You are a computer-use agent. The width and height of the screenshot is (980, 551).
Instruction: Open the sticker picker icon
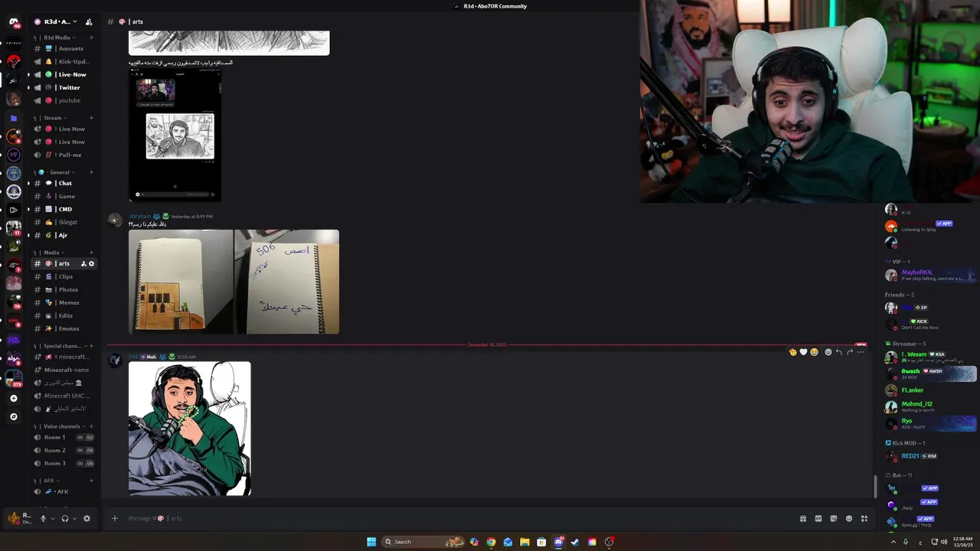coord(833,518)
